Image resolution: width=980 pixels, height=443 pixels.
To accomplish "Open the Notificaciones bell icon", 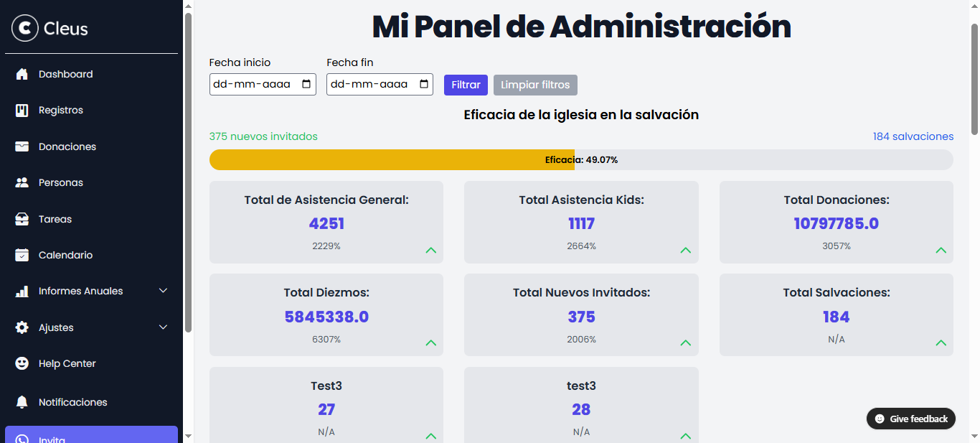I will pos(22,402).
